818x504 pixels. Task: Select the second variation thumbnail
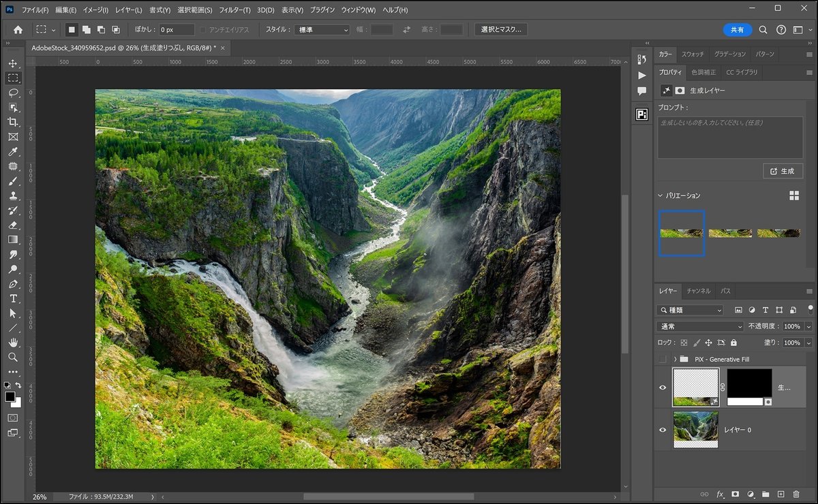730,233
